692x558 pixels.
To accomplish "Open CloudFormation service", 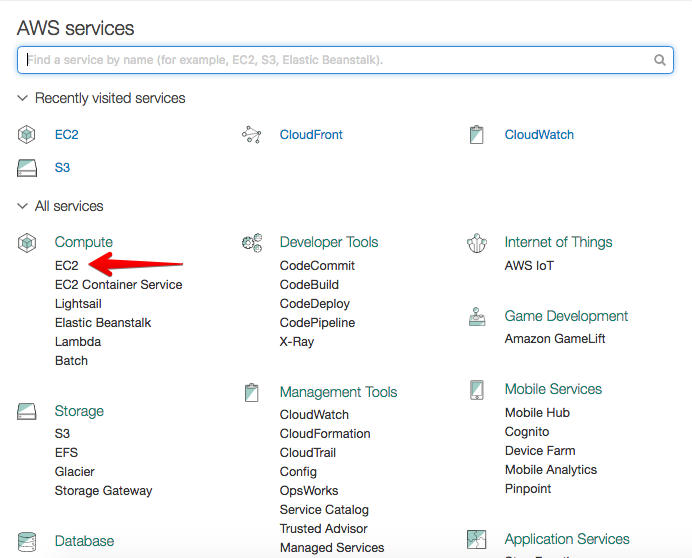I will point(325,434).
